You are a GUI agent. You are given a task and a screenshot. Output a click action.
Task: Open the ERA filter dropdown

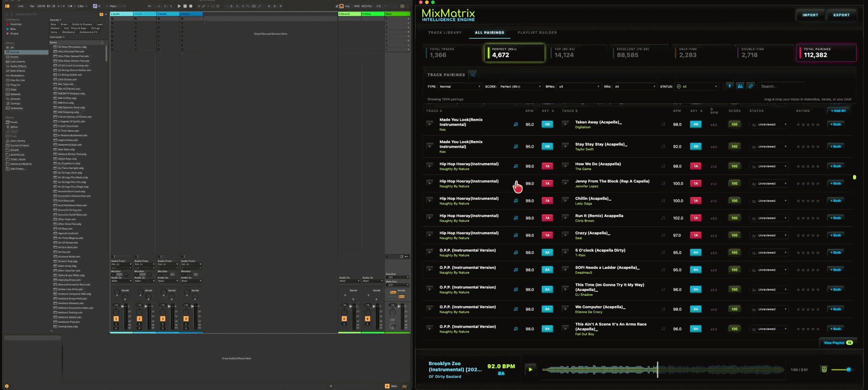pyautogui.click(x=635, y=87)
